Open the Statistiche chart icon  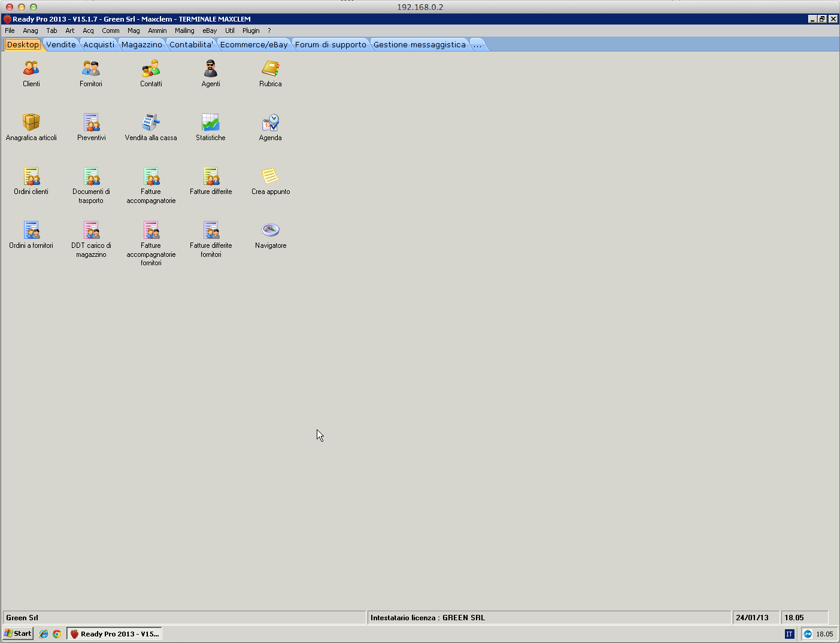211,122
